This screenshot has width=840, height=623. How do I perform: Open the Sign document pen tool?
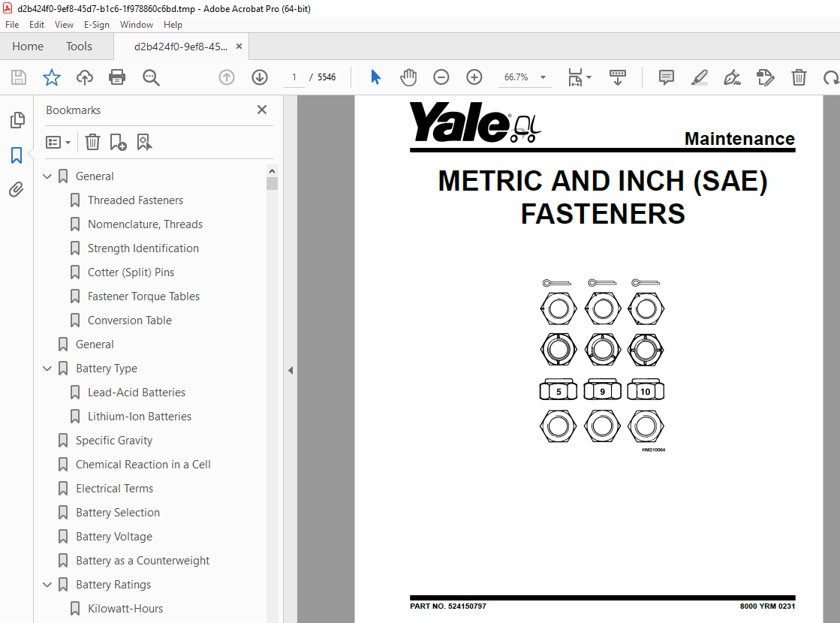click(x=733, y=77)
